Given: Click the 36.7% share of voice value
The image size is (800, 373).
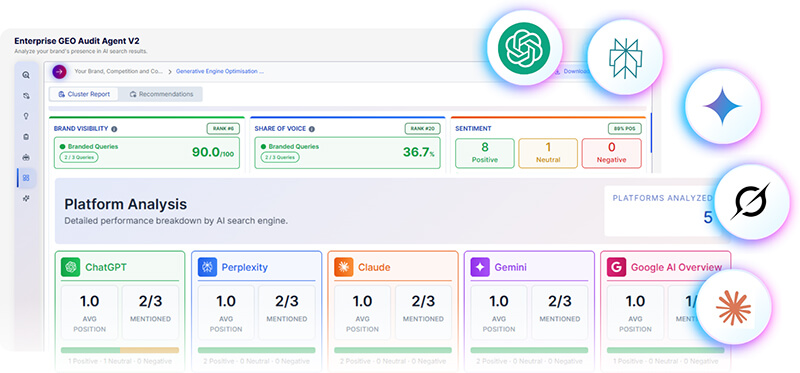Looking at the screenshot, I should (418, 152).
